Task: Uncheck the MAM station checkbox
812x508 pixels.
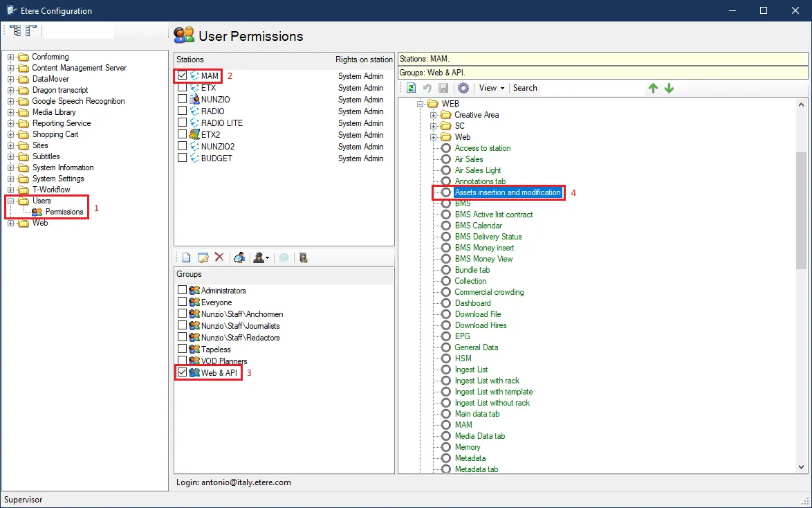Action: click(182, 75)
